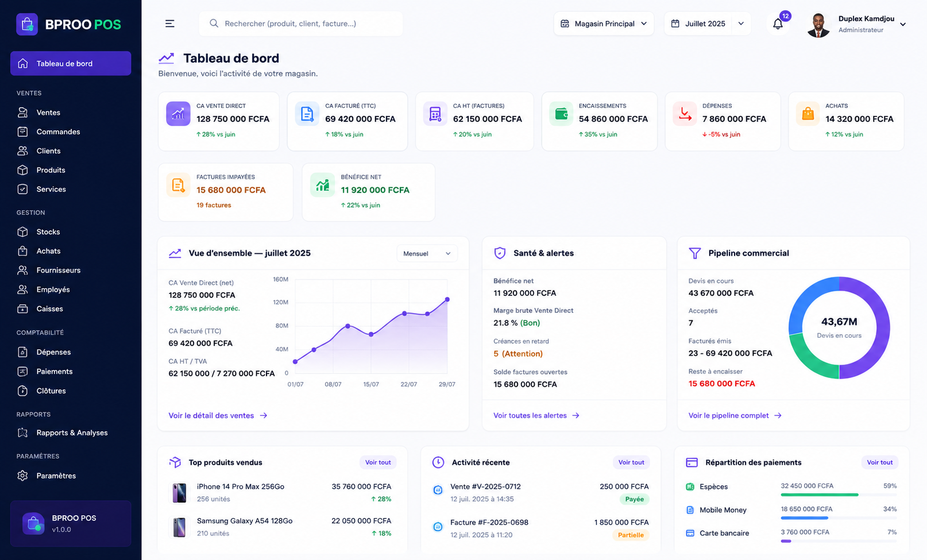Click the CA Vente Direct card icon
927x560 pixels.
[178, 114]
